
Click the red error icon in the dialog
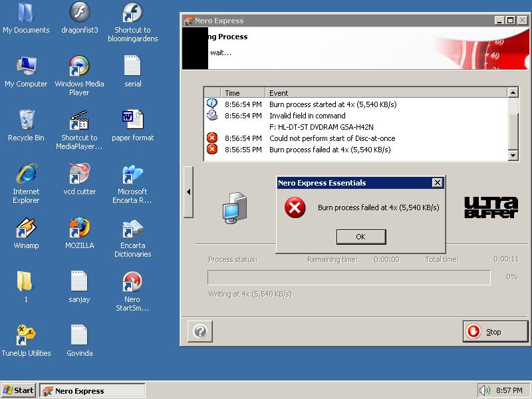(x=295, y=207)
